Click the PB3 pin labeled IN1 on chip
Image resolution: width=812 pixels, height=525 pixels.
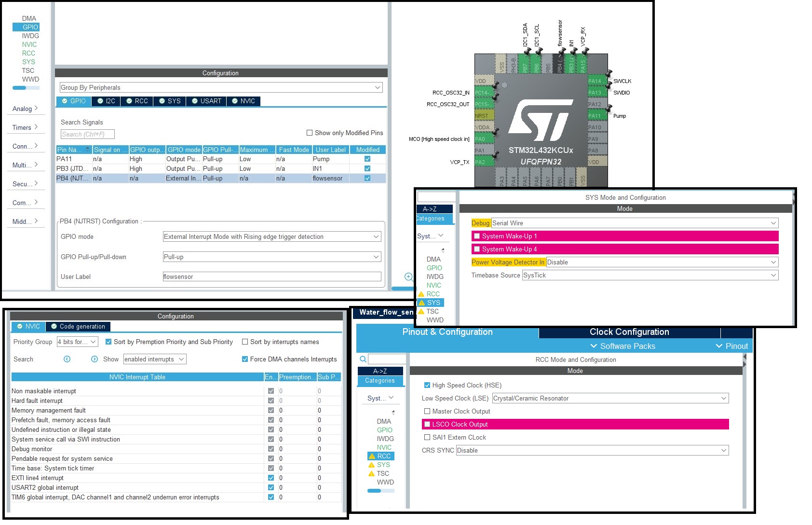(571, 63)
